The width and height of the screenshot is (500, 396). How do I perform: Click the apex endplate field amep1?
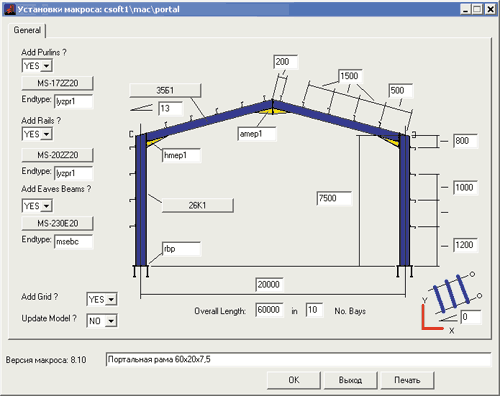pyautogui.click(x=257, y=134)
